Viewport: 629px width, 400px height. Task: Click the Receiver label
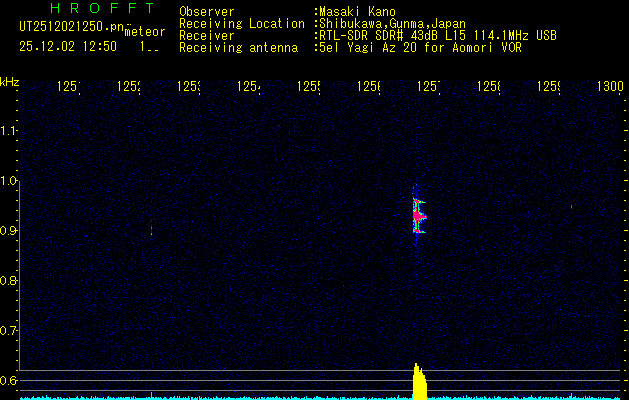[x=207, y=36]
